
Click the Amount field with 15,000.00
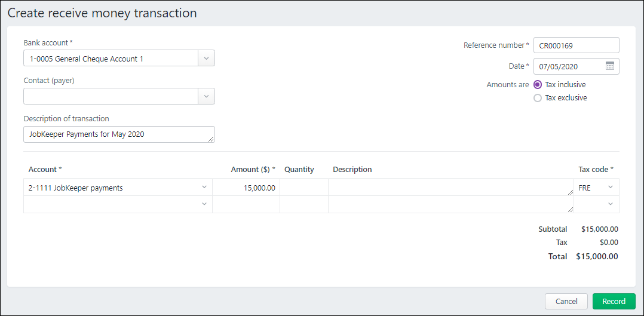tap(246, 188)
